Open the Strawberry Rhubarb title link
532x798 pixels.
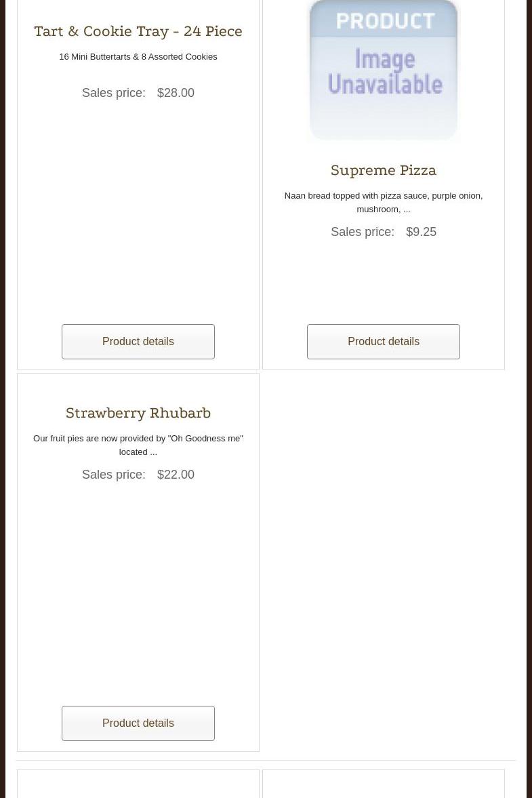coord(138,414)
